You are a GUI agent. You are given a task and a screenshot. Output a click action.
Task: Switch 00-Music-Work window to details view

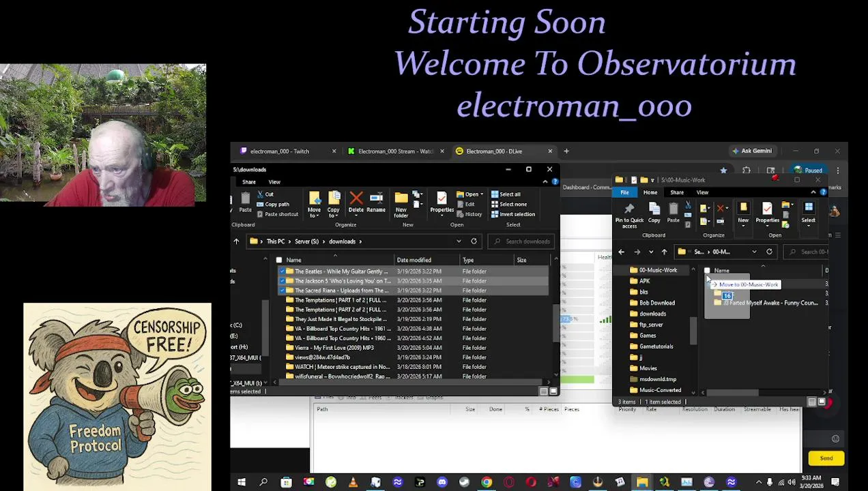[812, 402]
